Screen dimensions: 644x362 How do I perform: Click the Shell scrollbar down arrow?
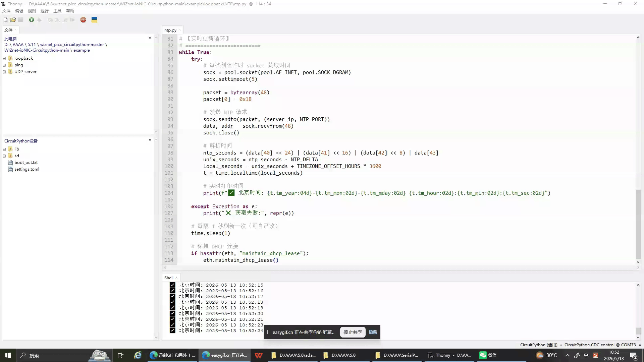click(638, 338)
